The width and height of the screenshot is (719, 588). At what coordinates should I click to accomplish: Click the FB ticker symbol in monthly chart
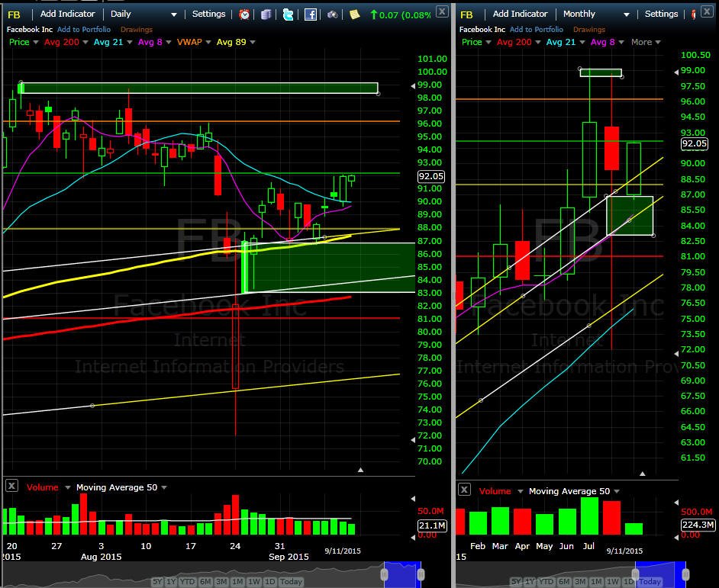[x=466, y=14]
